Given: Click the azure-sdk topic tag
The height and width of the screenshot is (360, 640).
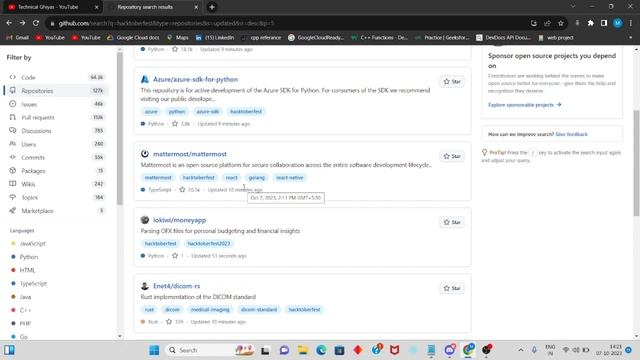Looking at the screenshot, I should [x=208, y=111].
